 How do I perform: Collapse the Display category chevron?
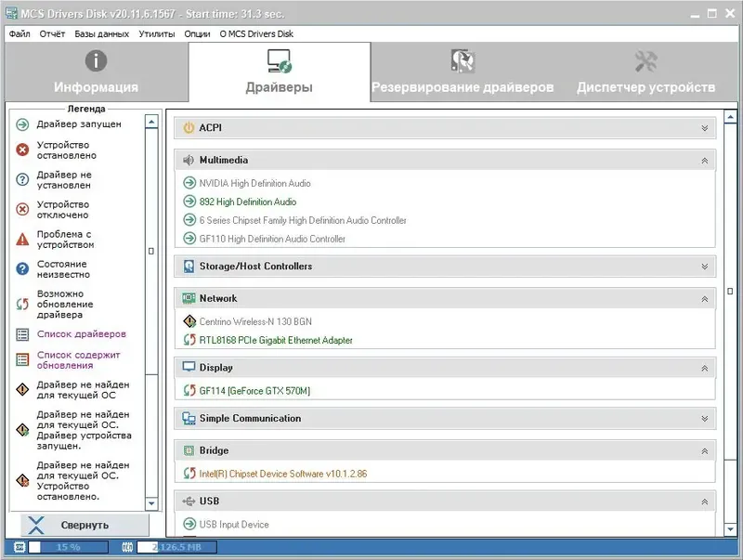(x=705, y=368)
